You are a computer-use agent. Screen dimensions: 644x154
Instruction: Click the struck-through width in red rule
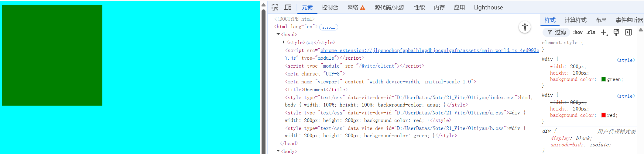pos(568,102)
